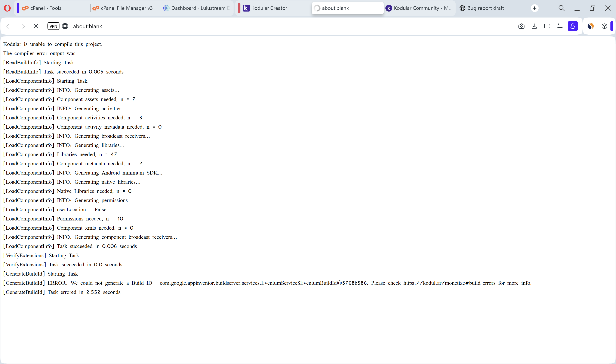
Task: Open the purple profile account button
Action: (573, 26)
